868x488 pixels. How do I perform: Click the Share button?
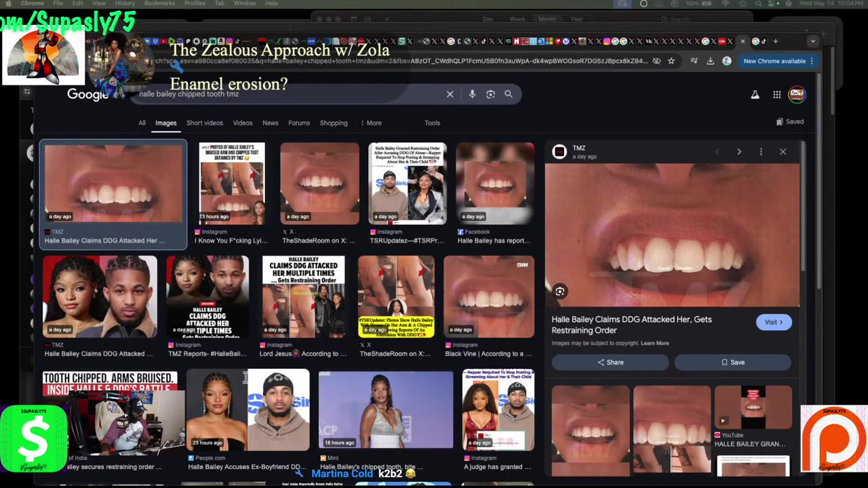coord(610,362)
